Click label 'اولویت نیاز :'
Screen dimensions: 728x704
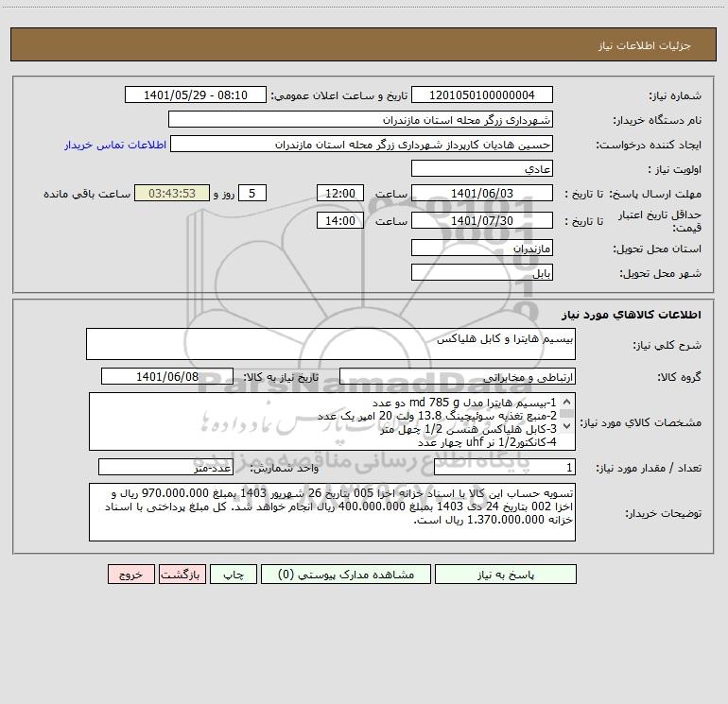pos(675,169)
